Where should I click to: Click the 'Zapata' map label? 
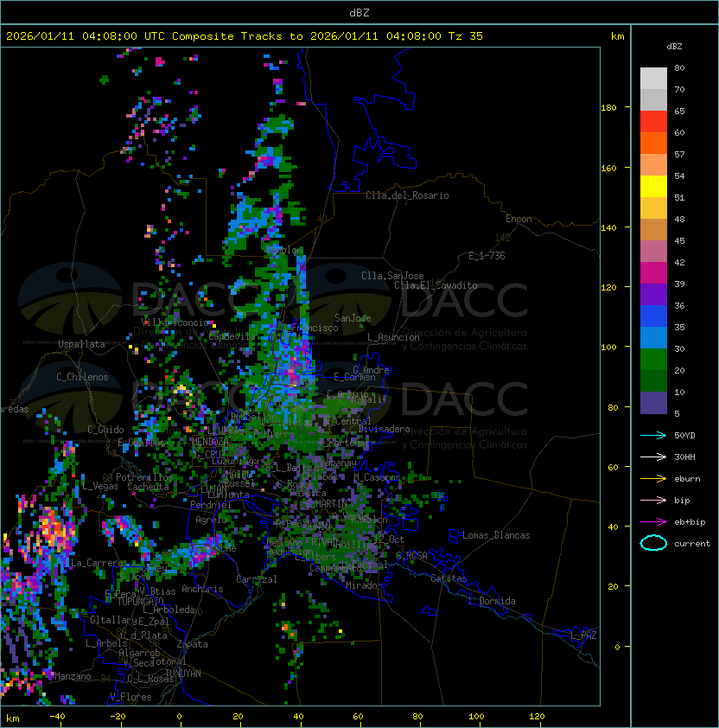(192, 644)
